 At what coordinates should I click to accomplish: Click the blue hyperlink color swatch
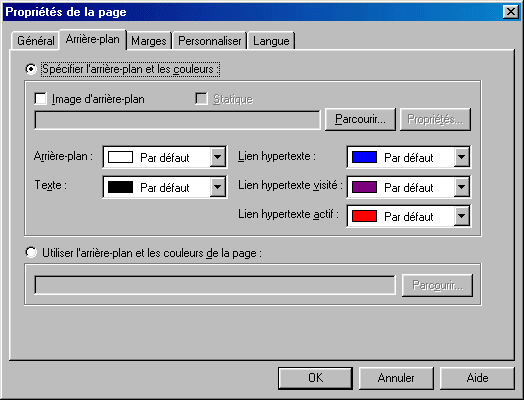364,157
